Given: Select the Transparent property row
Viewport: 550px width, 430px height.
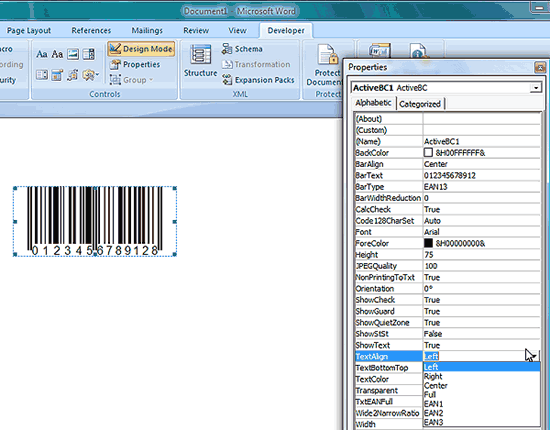Looking at the screenshot, I should point(389,390).
